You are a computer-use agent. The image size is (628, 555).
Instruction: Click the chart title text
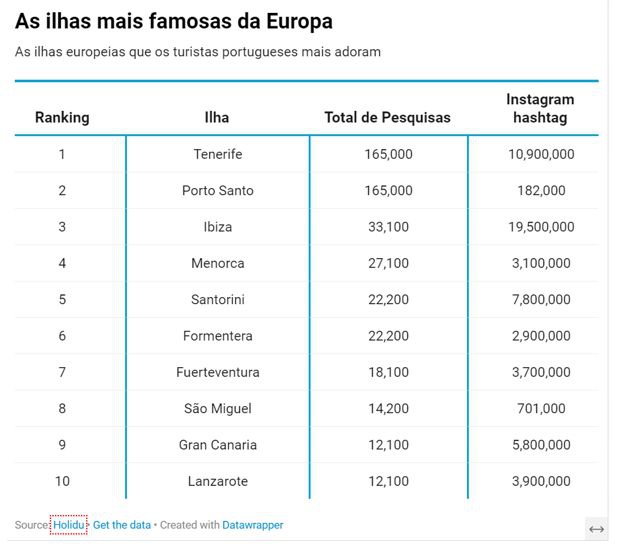coord(174,21)
